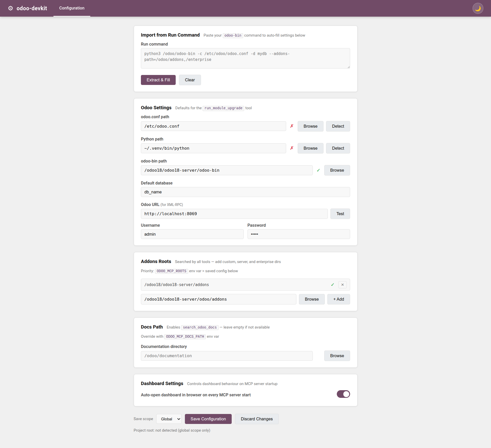Screen dimensions: 491x448
Task: Click the Python path field
Action: [213, 148]
